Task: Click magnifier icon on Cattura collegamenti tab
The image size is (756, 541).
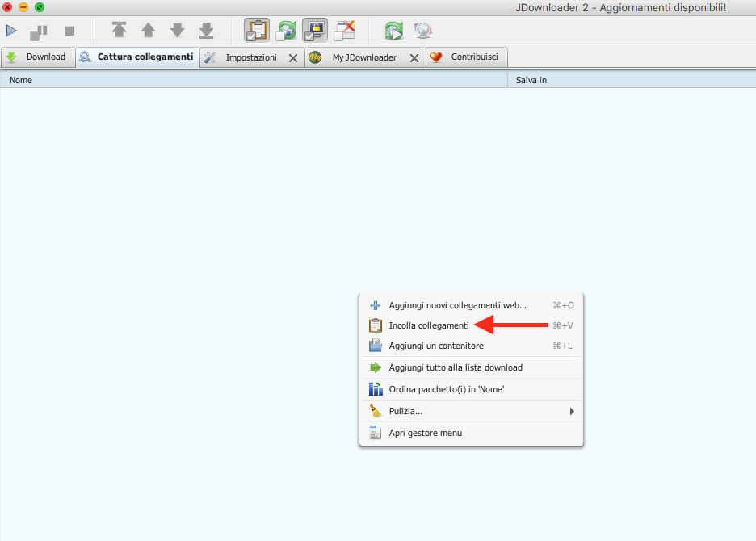Action: (x=86, y=57)
